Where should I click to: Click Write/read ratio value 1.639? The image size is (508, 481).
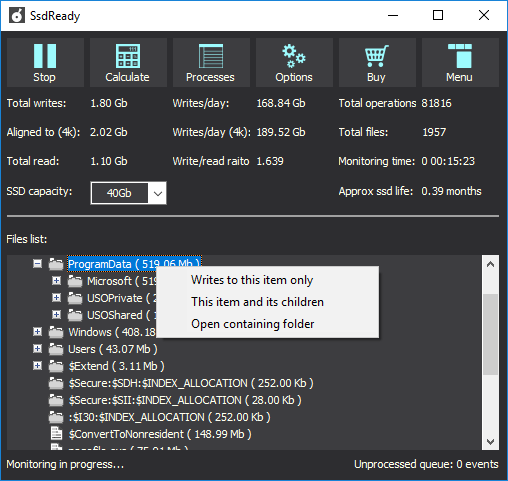tap(270, 161)
